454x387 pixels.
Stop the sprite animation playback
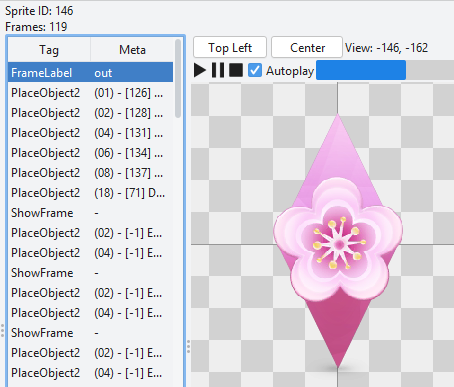[236, 70]
